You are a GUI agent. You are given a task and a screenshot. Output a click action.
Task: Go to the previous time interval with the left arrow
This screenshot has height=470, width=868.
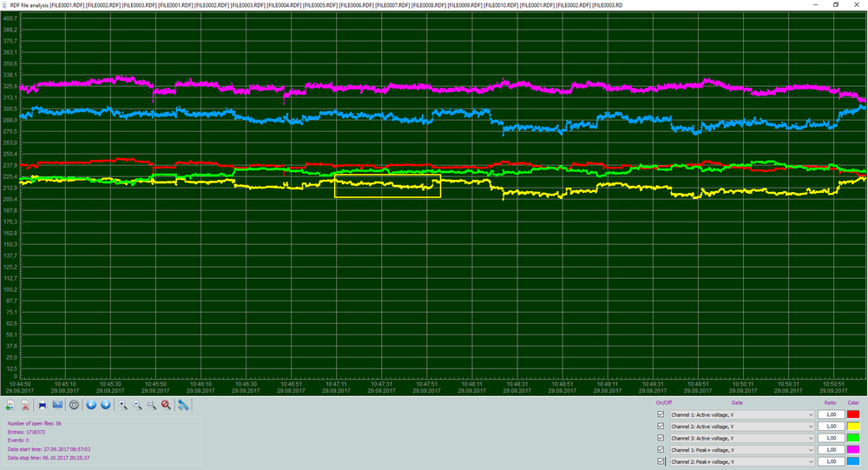tap(91, 405)
